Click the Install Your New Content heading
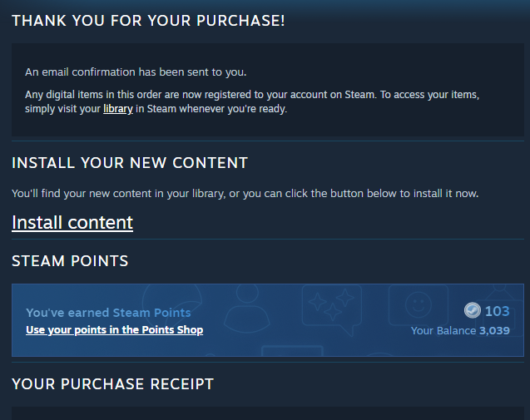 [130, 163]
